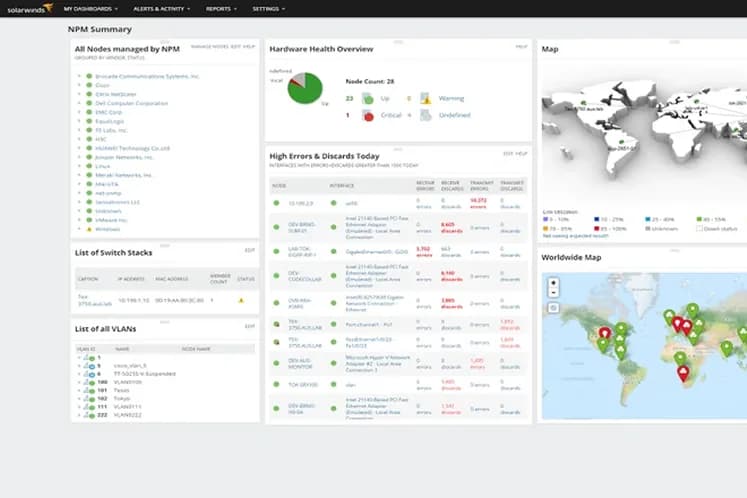Click VLAN 222 row in VLAN list

pyautogui.click(x=165, y=415)
